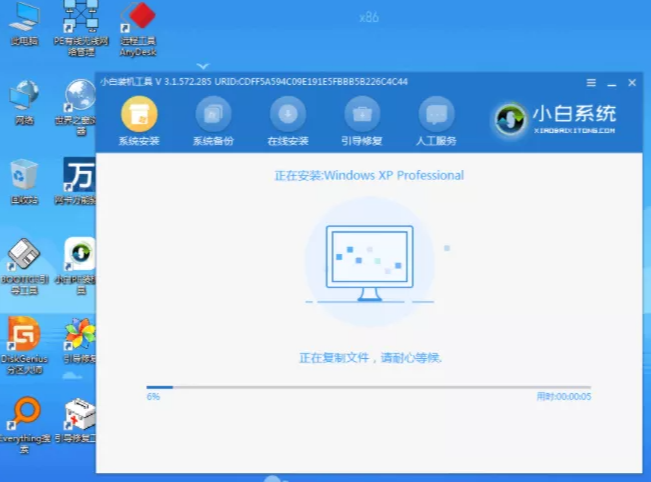Open 人工服务 support icon
This screenshot has height=482, width=651.
(436, 121)
